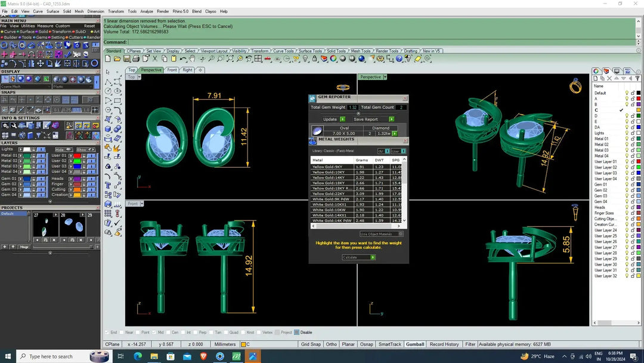The height and width of the screenshot is (363, 644).
Task: Click the Open folder icon
Action: 117,59
